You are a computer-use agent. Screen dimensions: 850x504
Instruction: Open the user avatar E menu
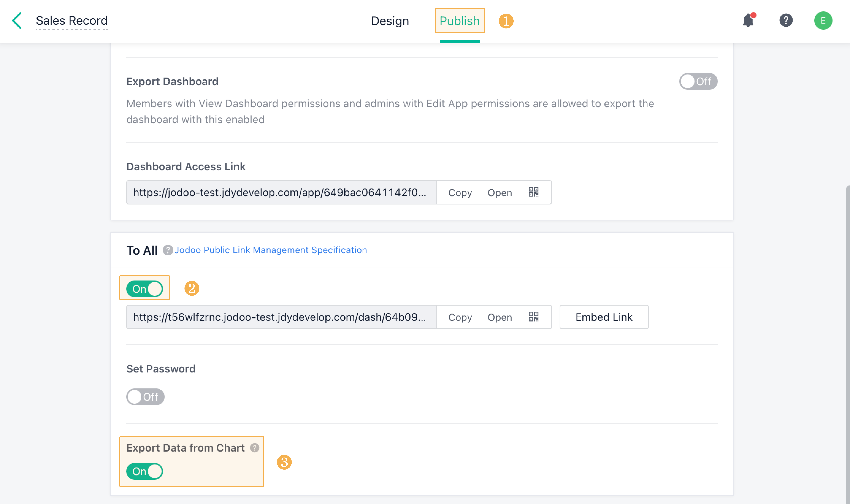coord(823,20)
